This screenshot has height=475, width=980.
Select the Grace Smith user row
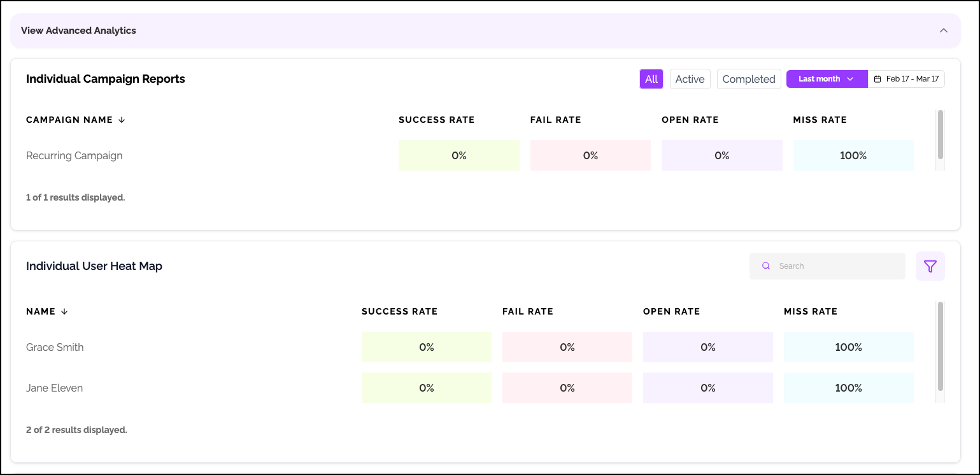(x=55, y=347)
